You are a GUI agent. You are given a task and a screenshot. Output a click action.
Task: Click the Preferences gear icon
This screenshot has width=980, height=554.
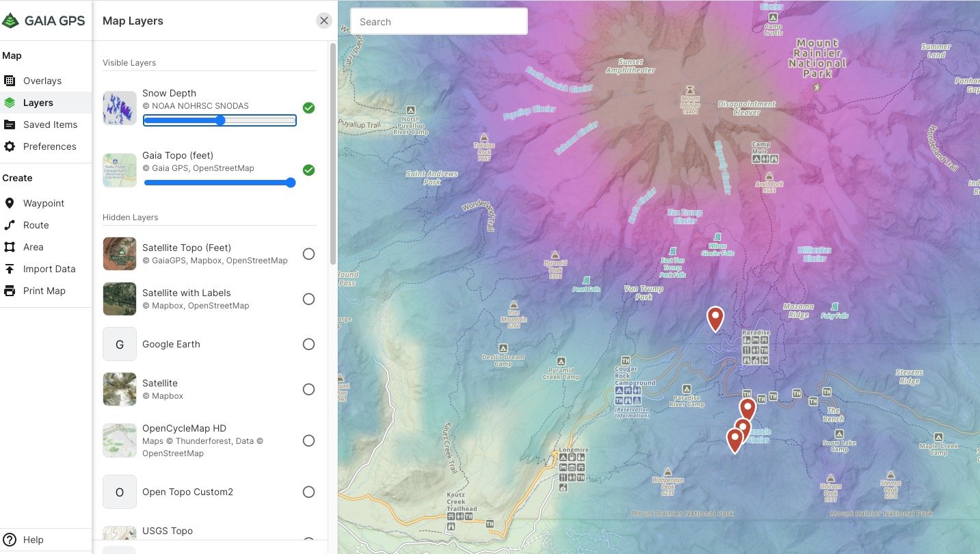pyautogui.click(x=10, y=146)
